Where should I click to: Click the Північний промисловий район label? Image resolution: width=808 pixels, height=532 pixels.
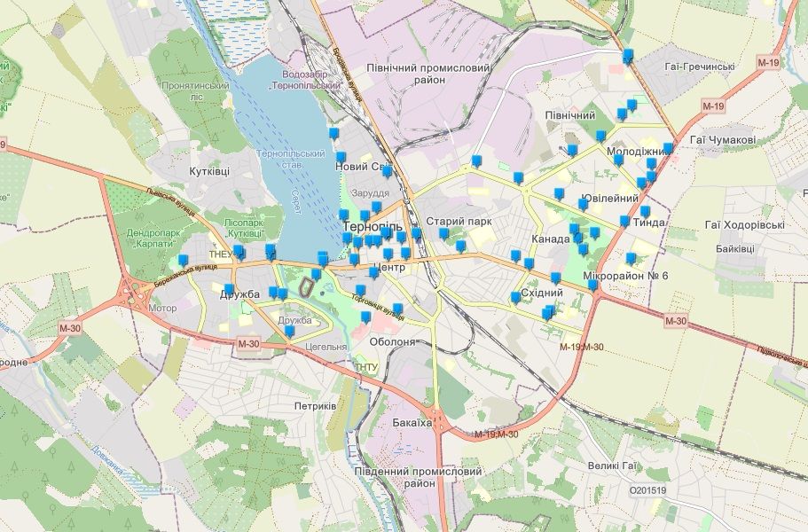pos(428,74)
